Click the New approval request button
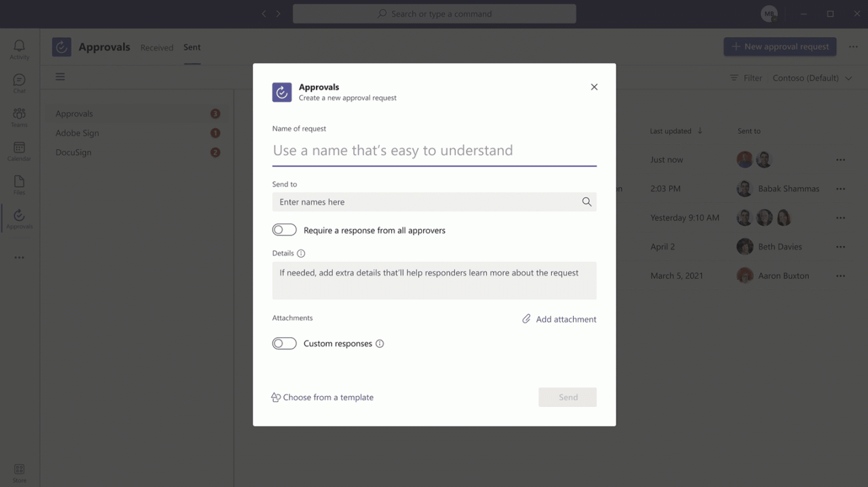 (780, 47)
